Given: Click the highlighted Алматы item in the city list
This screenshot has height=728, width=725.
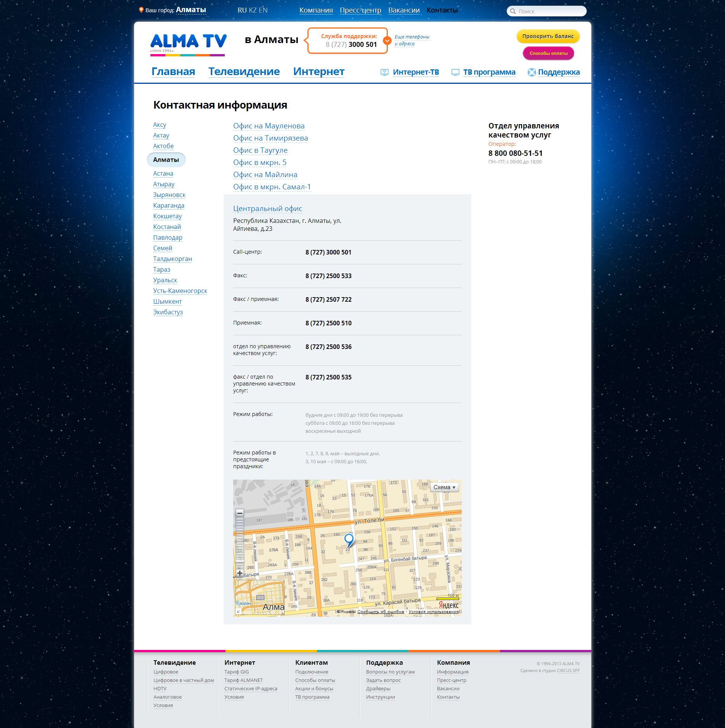Looking at the screenshot, I should coord(166,160).
